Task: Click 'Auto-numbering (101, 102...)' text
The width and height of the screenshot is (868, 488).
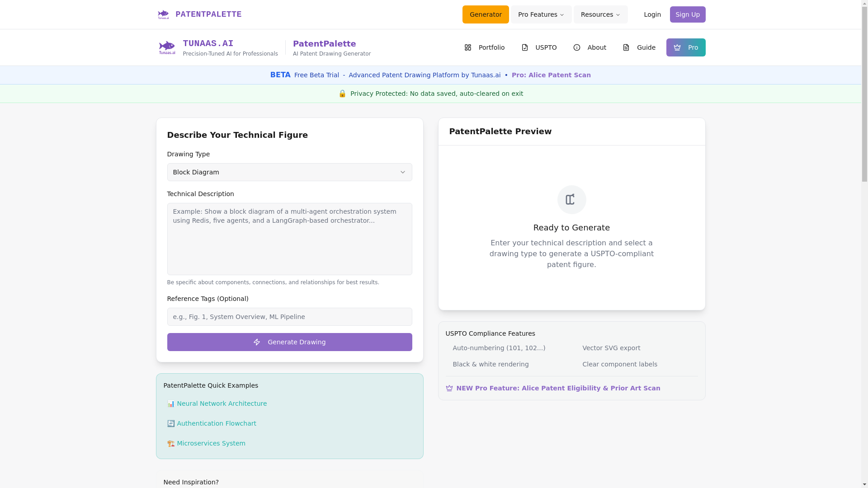Action: pos(499,348)
